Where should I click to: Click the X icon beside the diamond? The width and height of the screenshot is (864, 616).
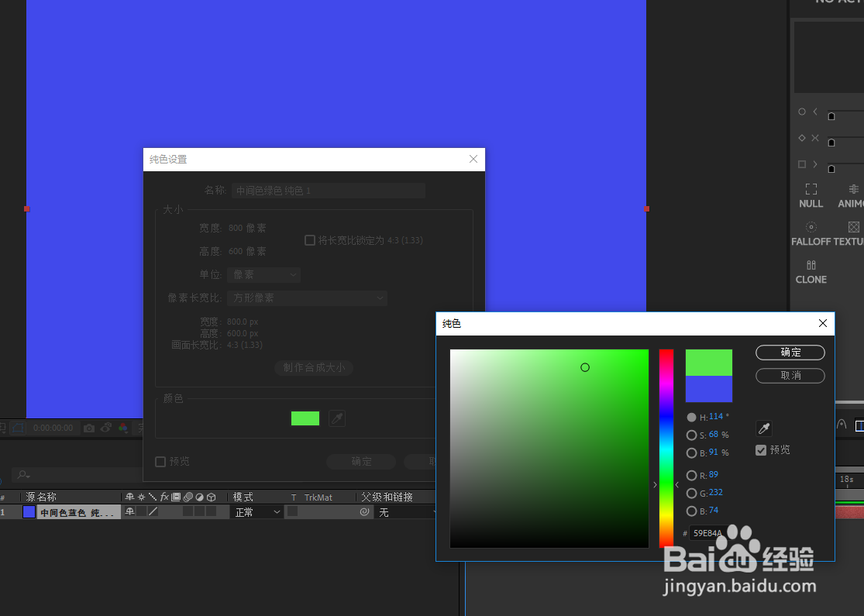tap(815, 138)
